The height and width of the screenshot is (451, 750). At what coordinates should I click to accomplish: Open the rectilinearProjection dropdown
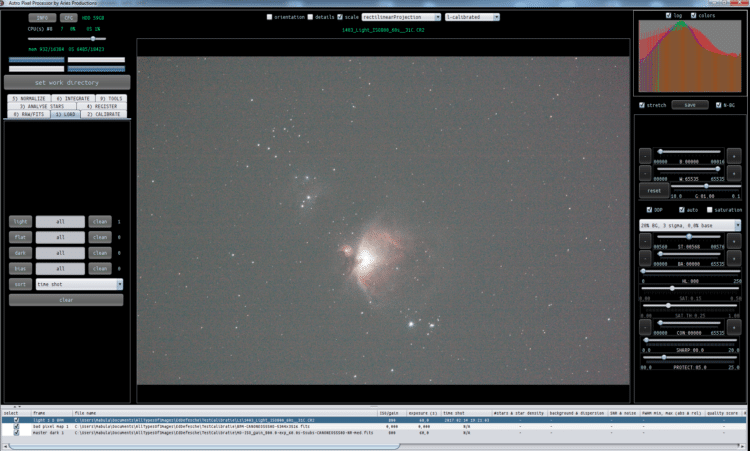coord(401,17)
